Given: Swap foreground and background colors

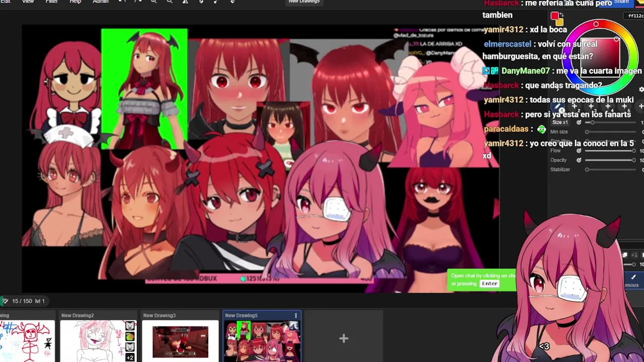Looking at the screenshot, I should tap(562, 15).
